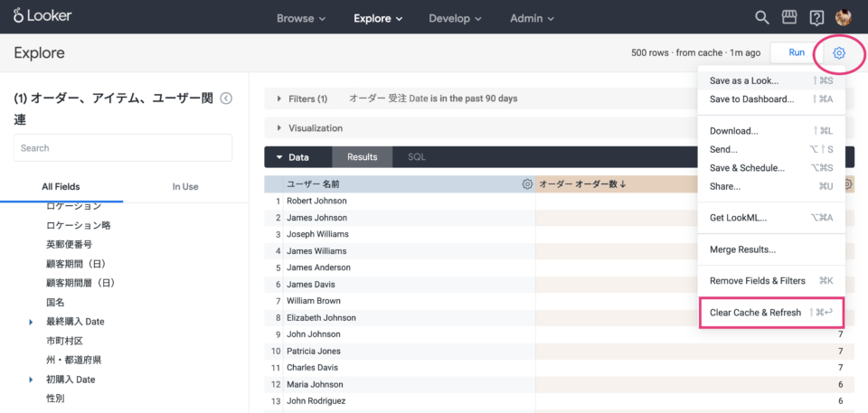Open the ユーザー 名前 column gear menu
The height and width of the screenshot is (413, 868).
tap(527, 184)
